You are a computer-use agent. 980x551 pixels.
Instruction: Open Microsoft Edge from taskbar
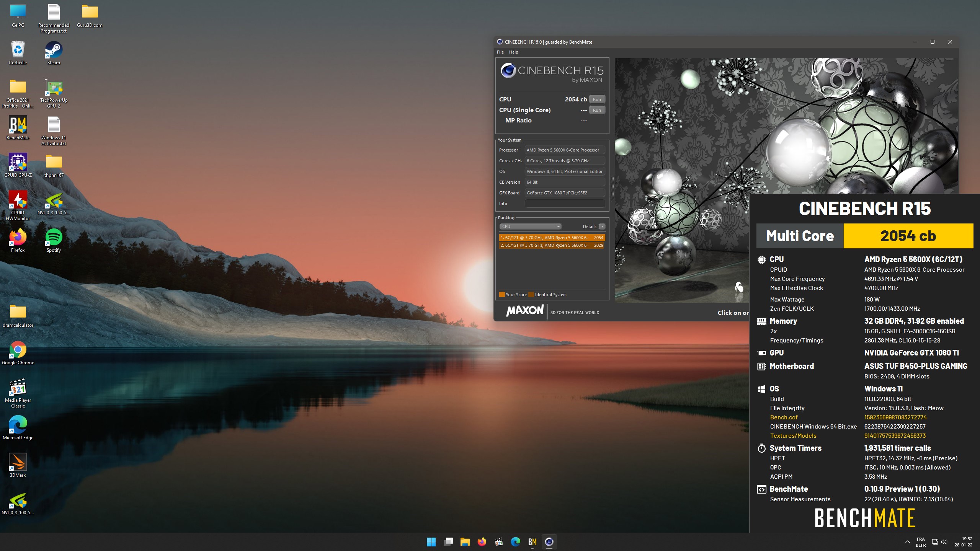515,542
